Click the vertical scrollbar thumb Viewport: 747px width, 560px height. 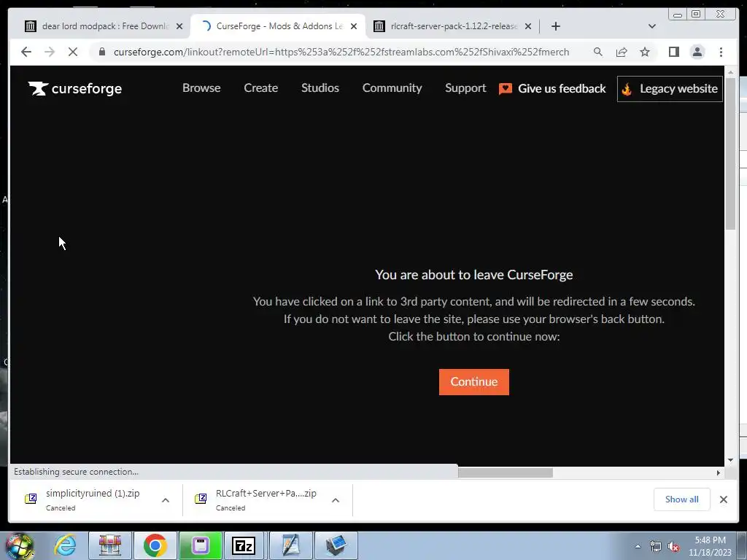(730, 153)
